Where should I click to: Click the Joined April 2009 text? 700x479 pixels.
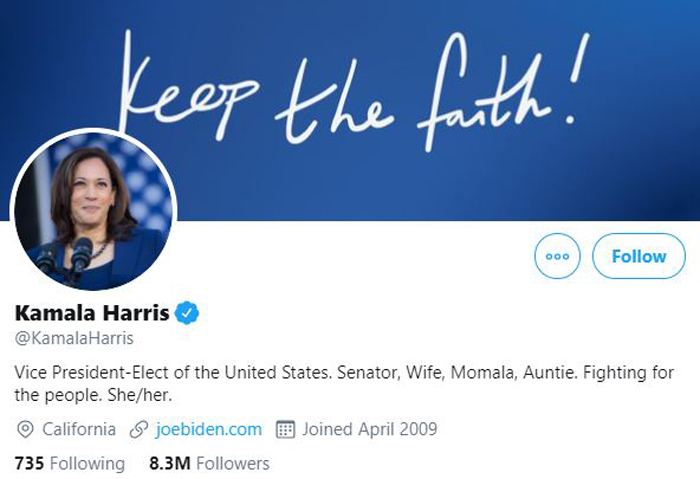tap(370, 429)
